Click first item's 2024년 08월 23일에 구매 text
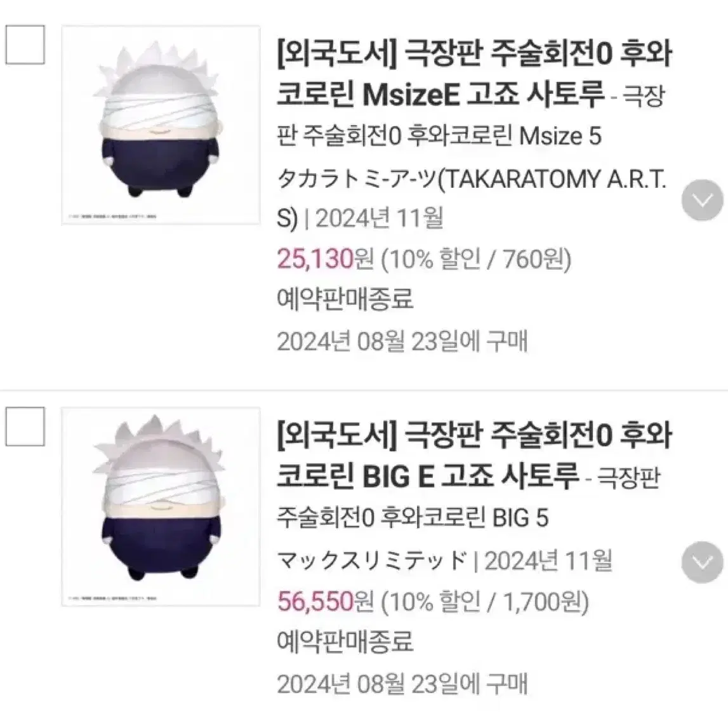The image size is (728, 728). point(402,341)
